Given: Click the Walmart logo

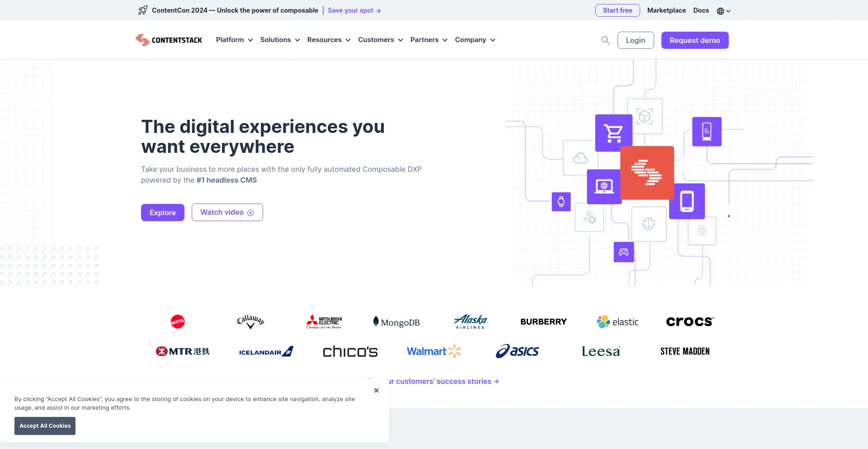Looking at the screenshot, I should [434, 351].
